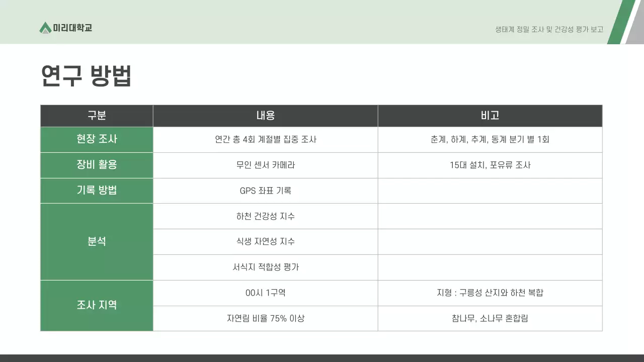Select the GPS 좌표 기록 cell

(x=265, y=191)
